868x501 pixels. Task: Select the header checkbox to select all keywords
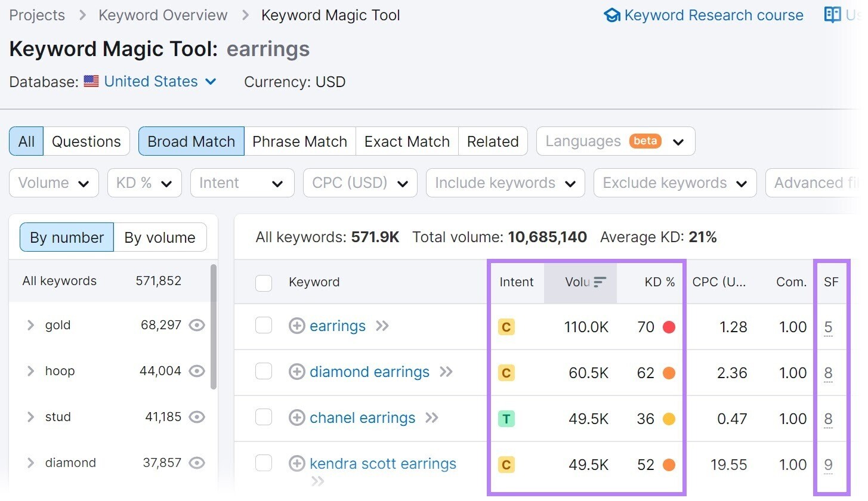coord(264,283)
